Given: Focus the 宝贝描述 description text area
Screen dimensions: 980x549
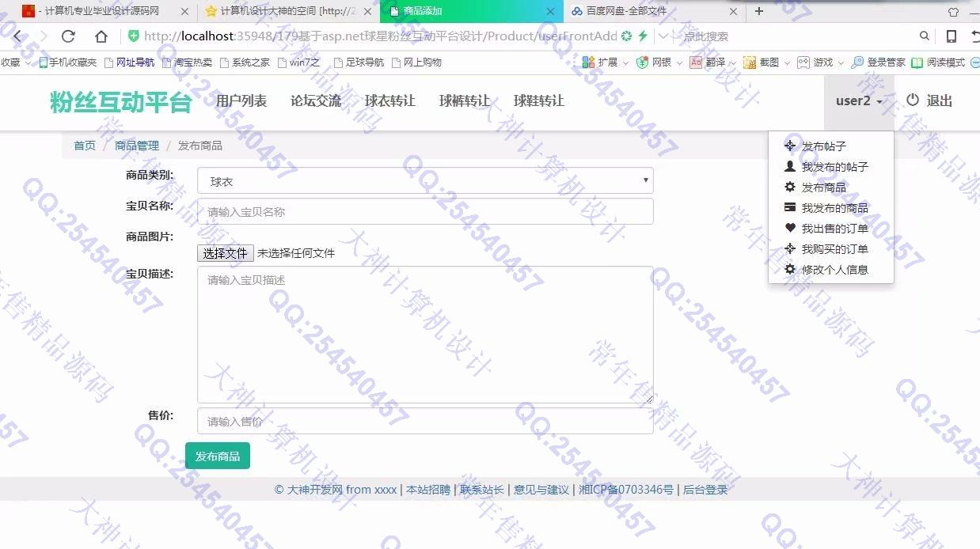Looking at the screenshot, I should point(425,335).
